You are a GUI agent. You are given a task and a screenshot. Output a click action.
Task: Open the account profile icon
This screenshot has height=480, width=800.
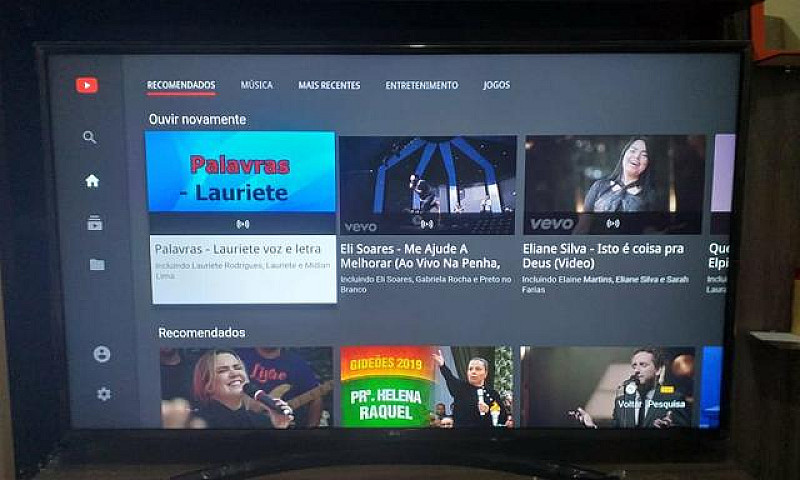coord(102,353)
